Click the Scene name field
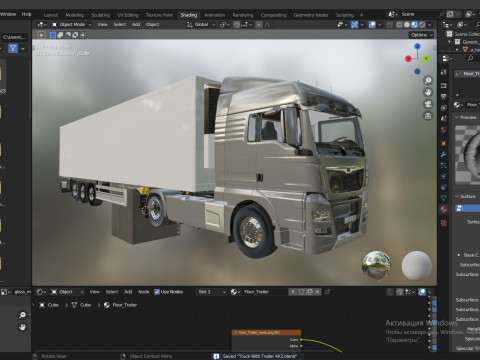 click(x=419, y=14)
